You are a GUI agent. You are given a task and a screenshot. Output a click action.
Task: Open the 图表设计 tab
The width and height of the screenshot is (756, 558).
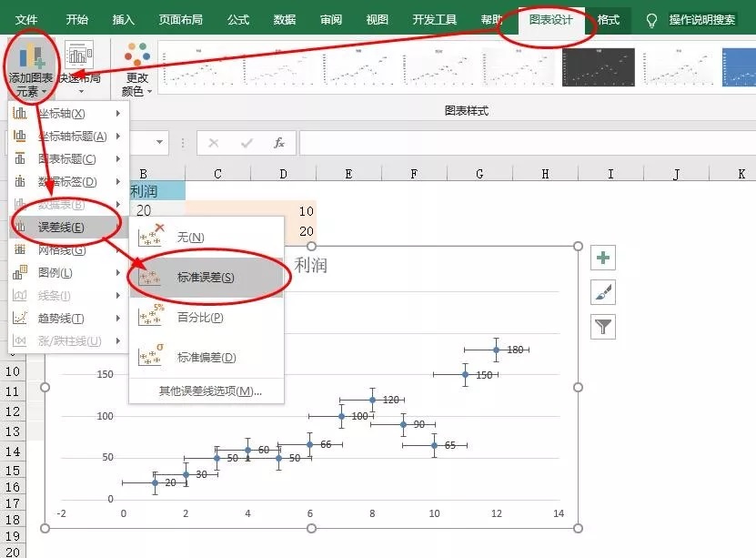pos(551,20)
